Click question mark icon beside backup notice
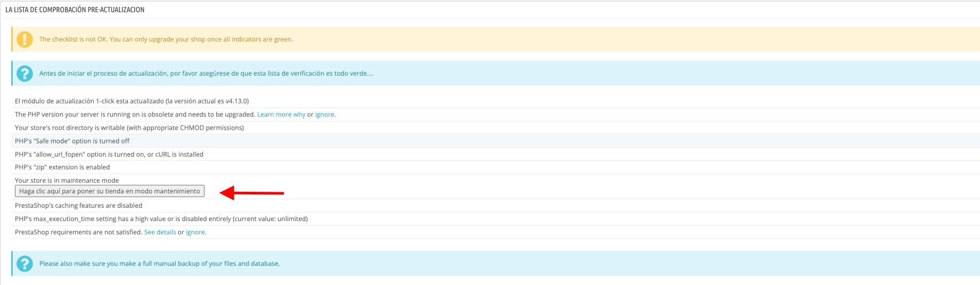This screenshot has height=285, width=980. [24, 264]
